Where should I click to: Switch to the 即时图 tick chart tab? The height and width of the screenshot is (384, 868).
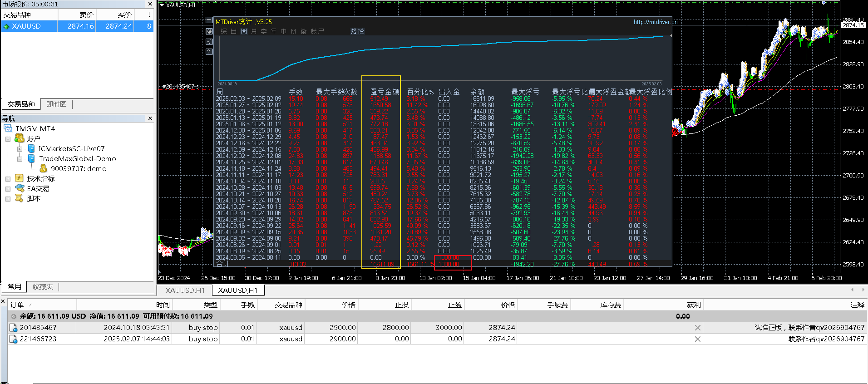(56, 104)
